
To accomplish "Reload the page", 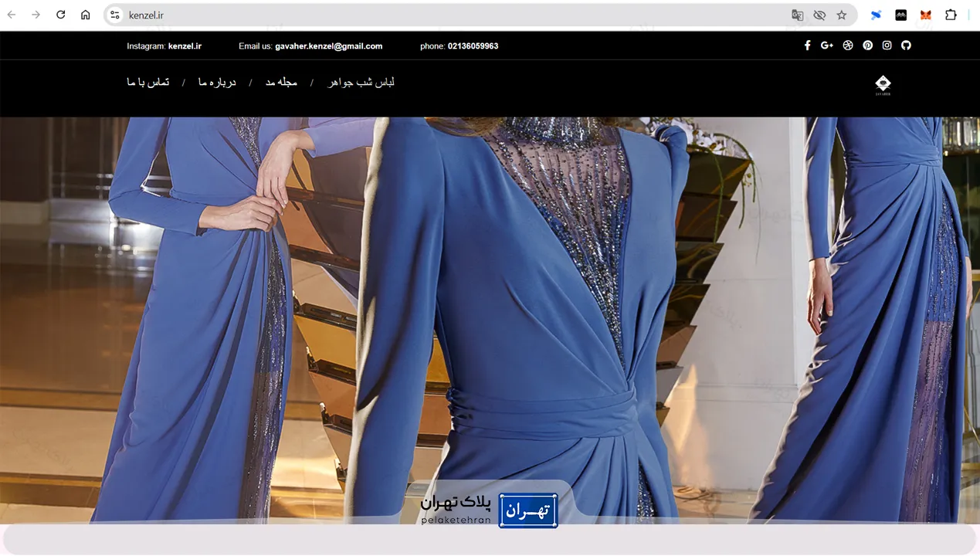I will point(61,15).
